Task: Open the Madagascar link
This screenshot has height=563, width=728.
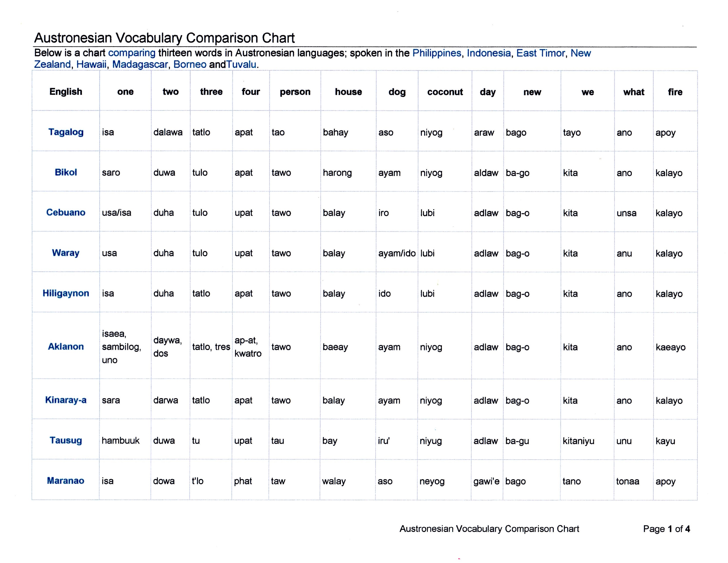Action: 140,64
